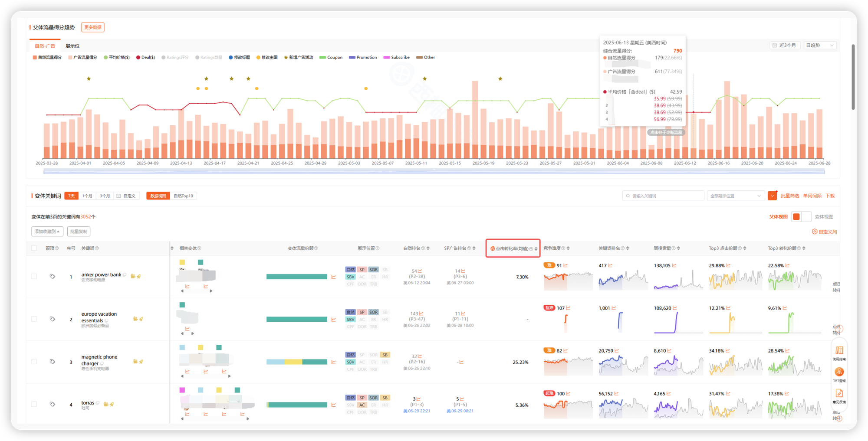Screen dimensions: 868x441
Task: Sort by 点击转化率(均值) column
Action: pyautogui.click(x=536, y=249)
